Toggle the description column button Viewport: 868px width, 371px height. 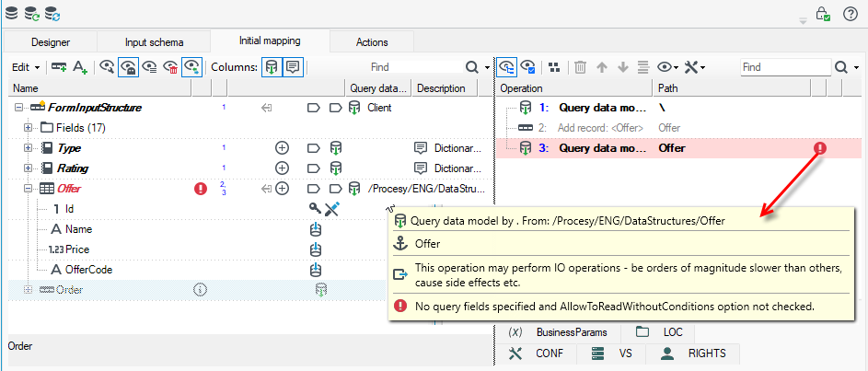click(x=293, y=67)
